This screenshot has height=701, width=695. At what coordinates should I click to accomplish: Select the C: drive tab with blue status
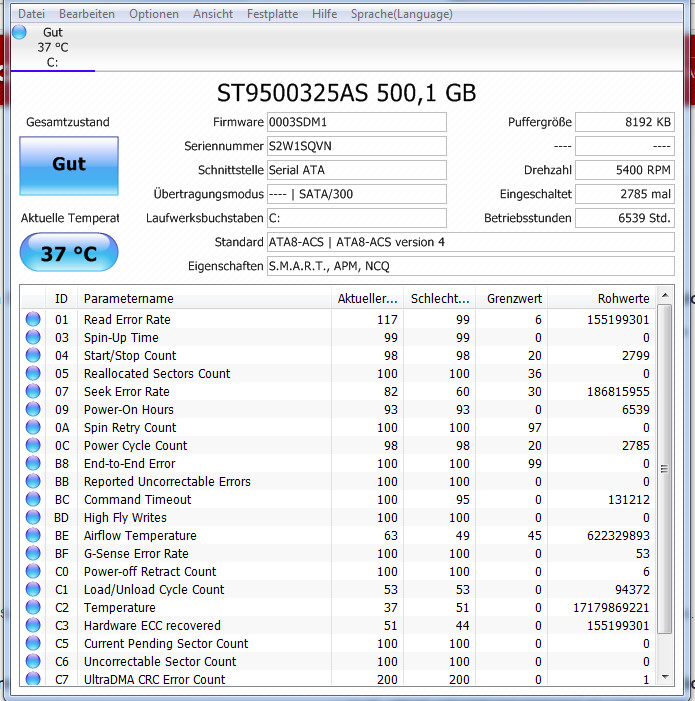tap(53, 47)
